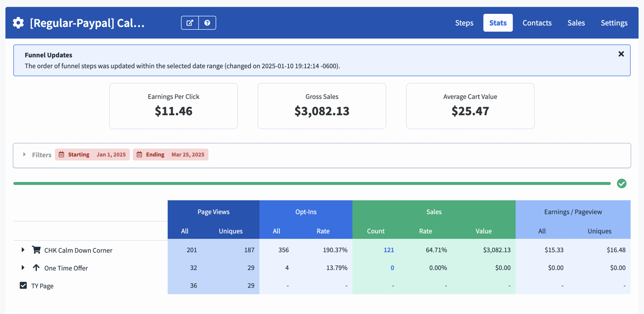The width and height of the screenshot is (644, 314).
Task: Click the funnel settings gear icon
Action: coord(18,23)
